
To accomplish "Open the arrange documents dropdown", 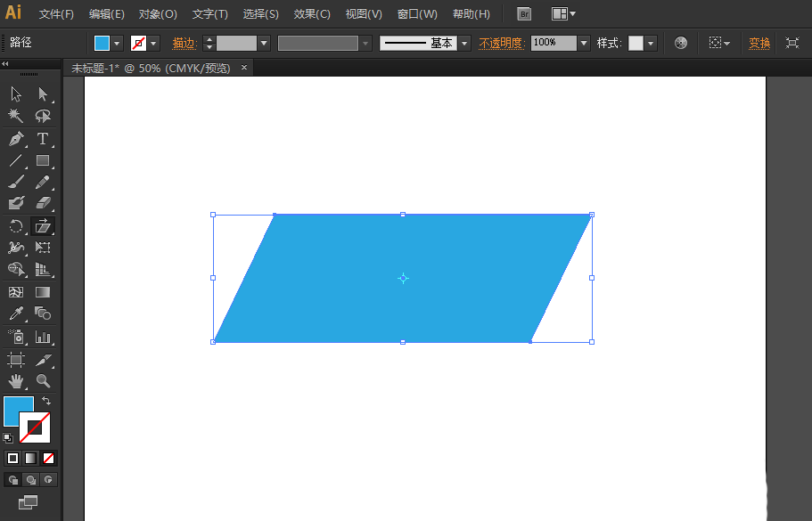I will point(563,14).
